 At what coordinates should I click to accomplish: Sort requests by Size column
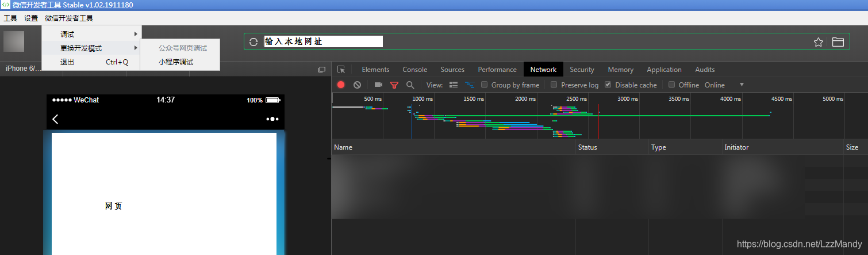(855, 147)
